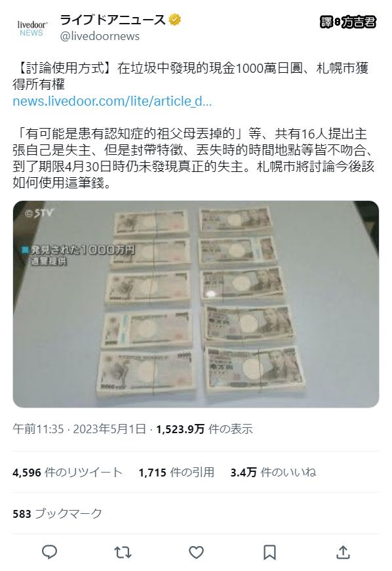
Task: Open the share menu via upload icon
Action: point(343,552)
